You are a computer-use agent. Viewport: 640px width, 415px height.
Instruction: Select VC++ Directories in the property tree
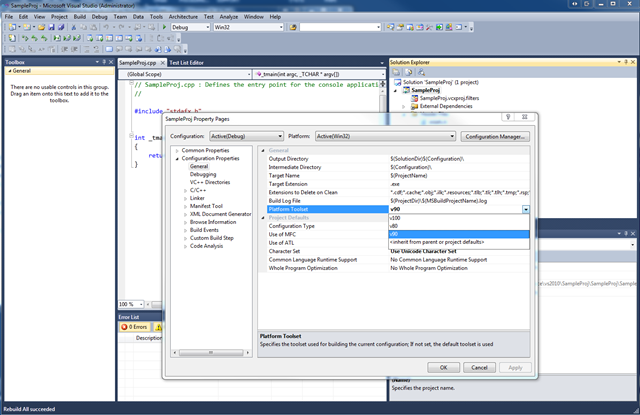[210, 182]
